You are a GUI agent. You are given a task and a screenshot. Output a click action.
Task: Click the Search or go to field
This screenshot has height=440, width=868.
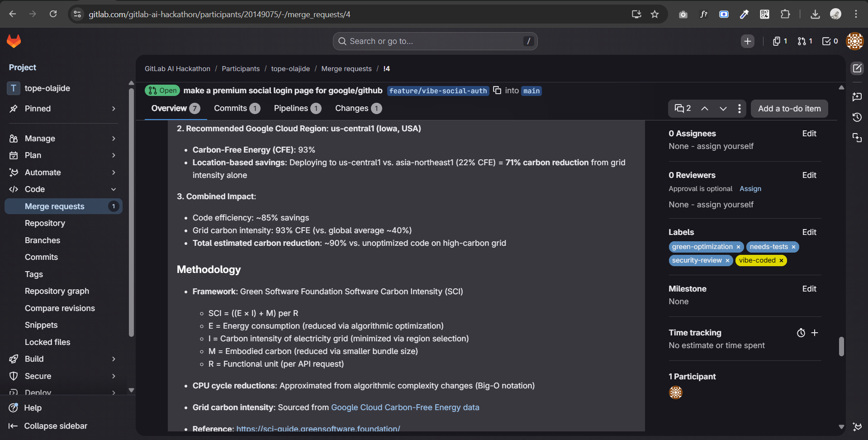point(434,41)
